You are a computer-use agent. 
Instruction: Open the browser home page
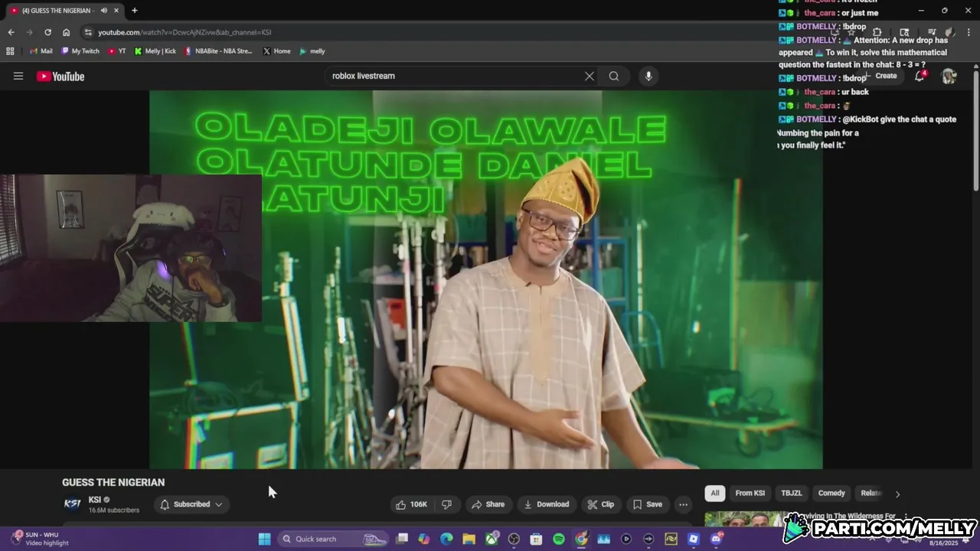[x=66, y=32]
